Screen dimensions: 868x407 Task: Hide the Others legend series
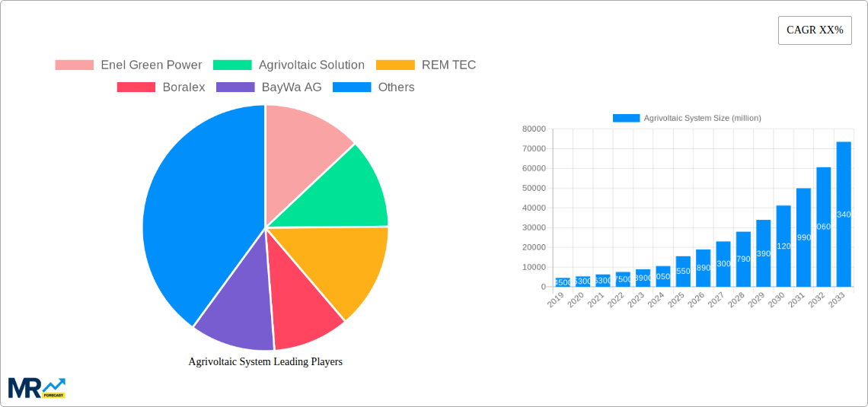point(395,87)
